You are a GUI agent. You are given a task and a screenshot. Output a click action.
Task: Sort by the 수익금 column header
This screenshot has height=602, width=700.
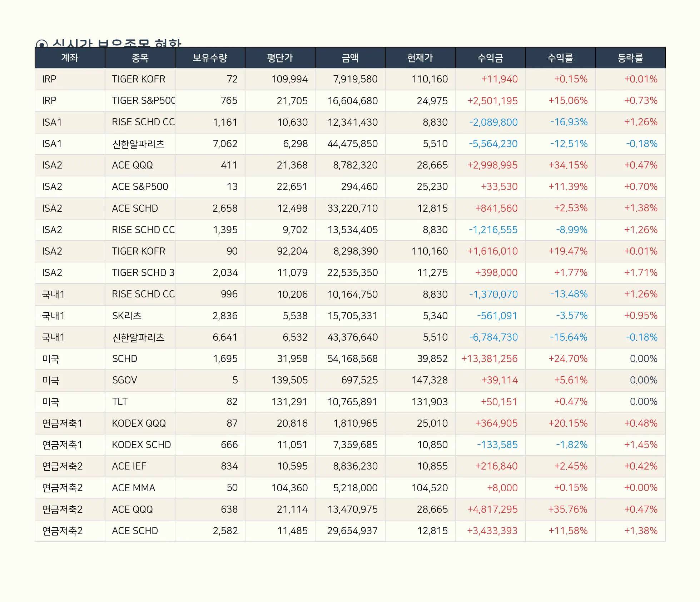[490, 58]
